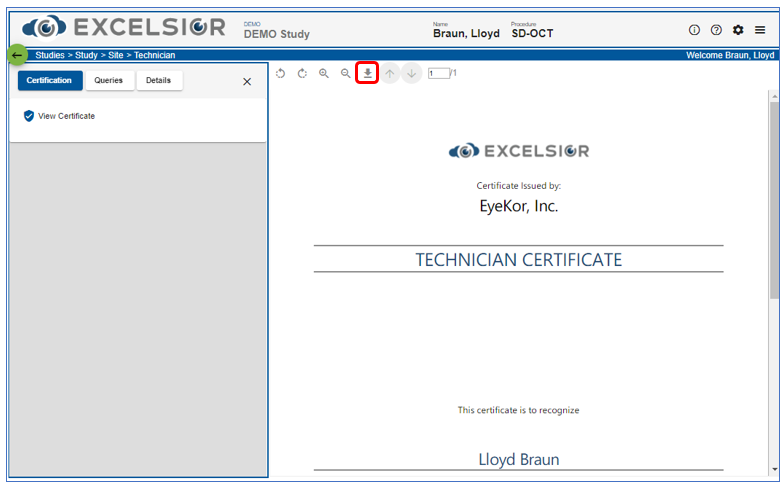Navigate to Study in breadcrumb
Viewport: 783px width, 485px height.
tap(86, 55)
